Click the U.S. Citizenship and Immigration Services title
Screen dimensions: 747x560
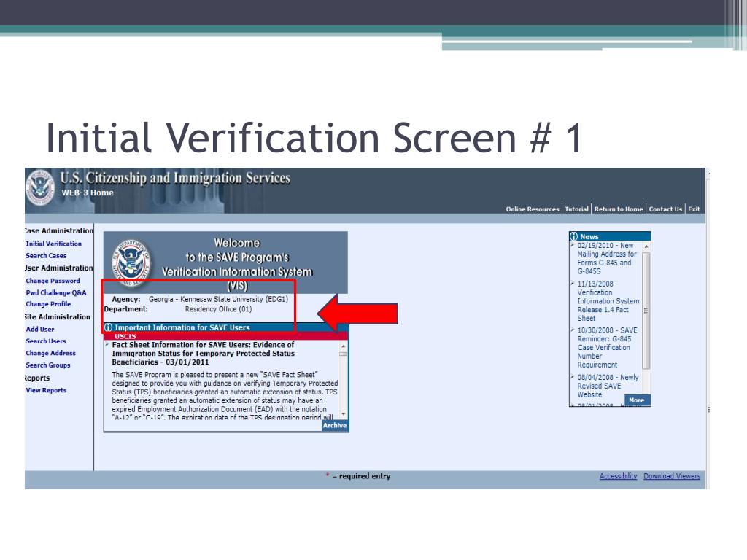(175, 178)
